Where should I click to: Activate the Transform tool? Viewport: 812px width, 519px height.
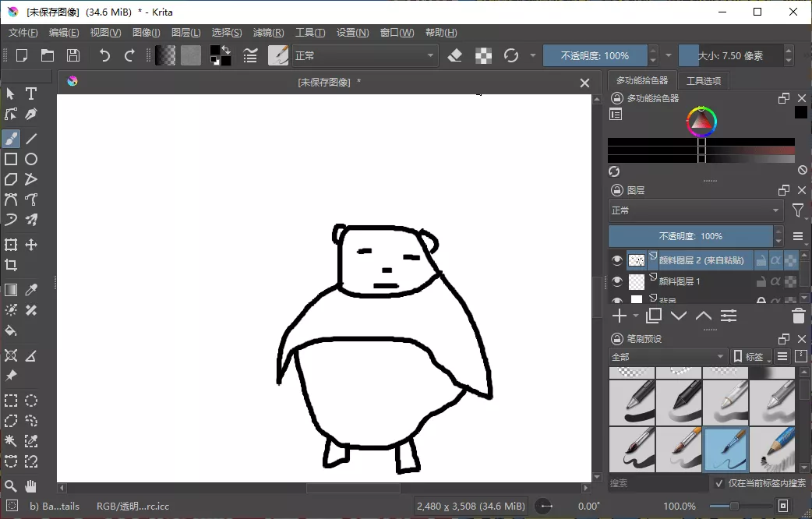pyautogui.click(x=11, y=245)
